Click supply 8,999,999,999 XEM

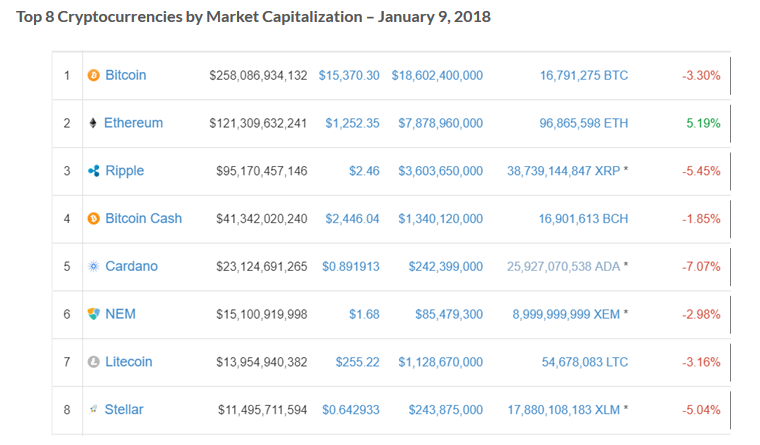566,314
